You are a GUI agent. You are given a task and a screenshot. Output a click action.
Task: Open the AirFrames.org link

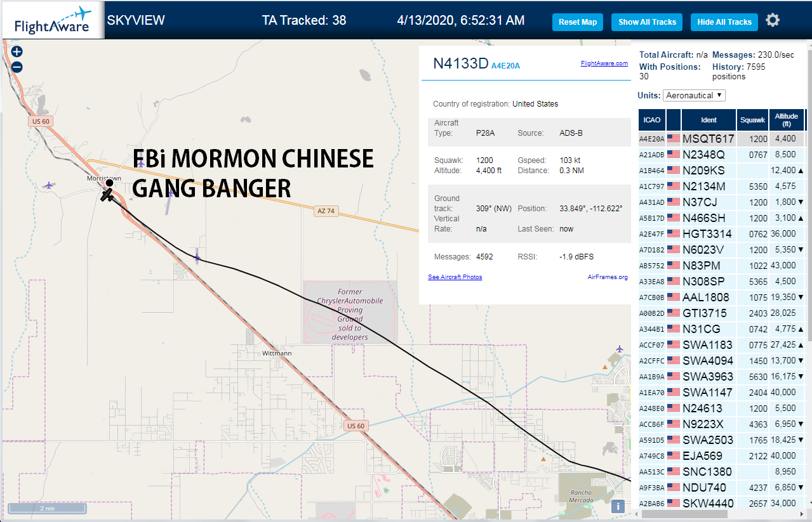pyautogui.click(x=608, y=277)
